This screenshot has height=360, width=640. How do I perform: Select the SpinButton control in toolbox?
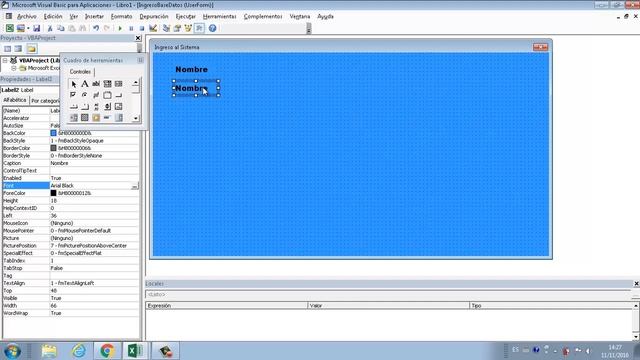point(107,107)
